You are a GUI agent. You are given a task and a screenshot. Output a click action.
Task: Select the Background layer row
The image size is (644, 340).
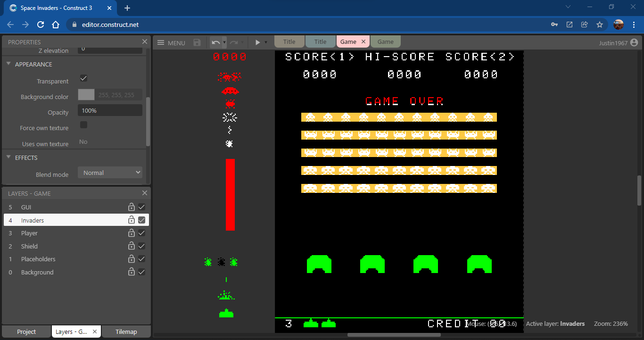[x=76, y=272]
